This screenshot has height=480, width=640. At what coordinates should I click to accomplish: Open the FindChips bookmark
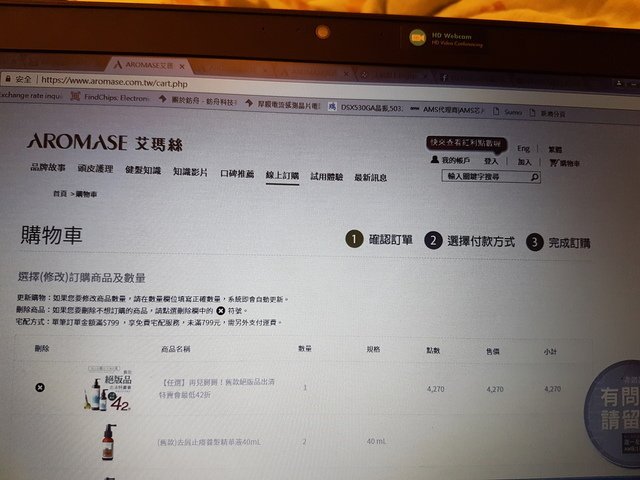tap(110, 98)
